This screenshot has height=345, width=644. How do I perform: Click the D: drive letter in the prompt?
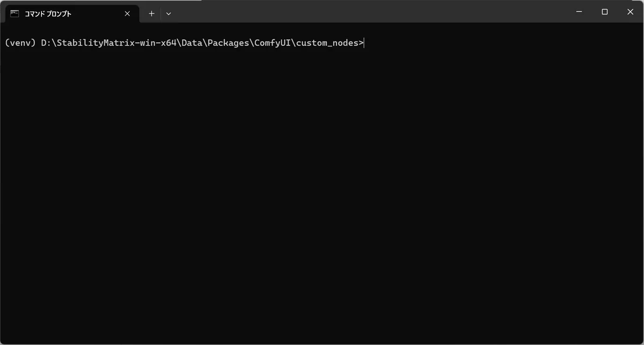click(46, 43)
